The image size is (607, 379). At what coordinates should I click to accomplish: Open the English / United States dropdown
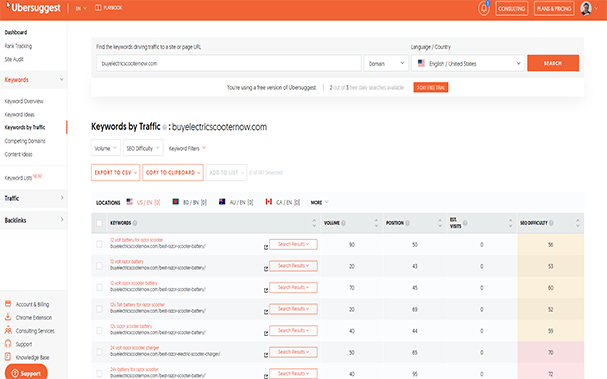[468, 63]
